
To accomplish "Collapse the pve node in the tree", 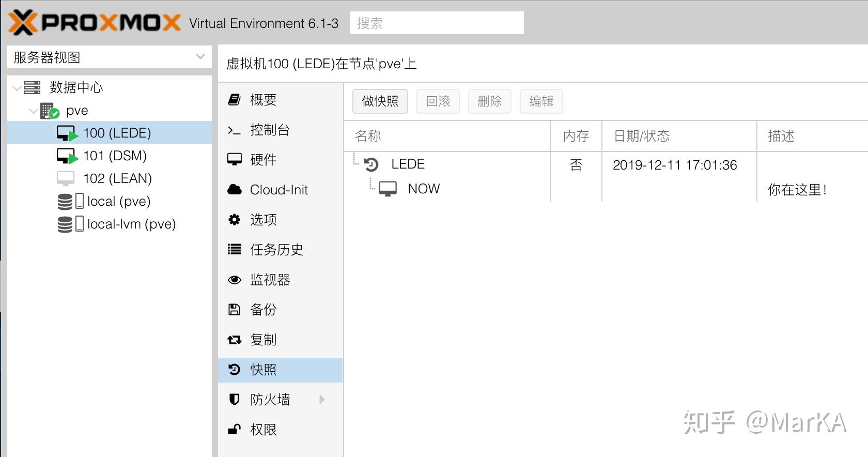I will point(34,111).
